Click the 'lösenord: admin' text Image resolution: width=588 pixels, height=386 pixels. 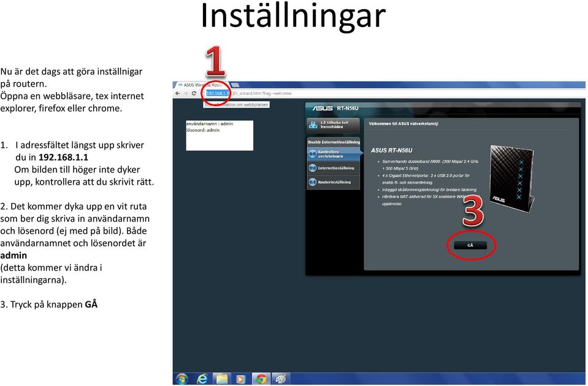203,130
